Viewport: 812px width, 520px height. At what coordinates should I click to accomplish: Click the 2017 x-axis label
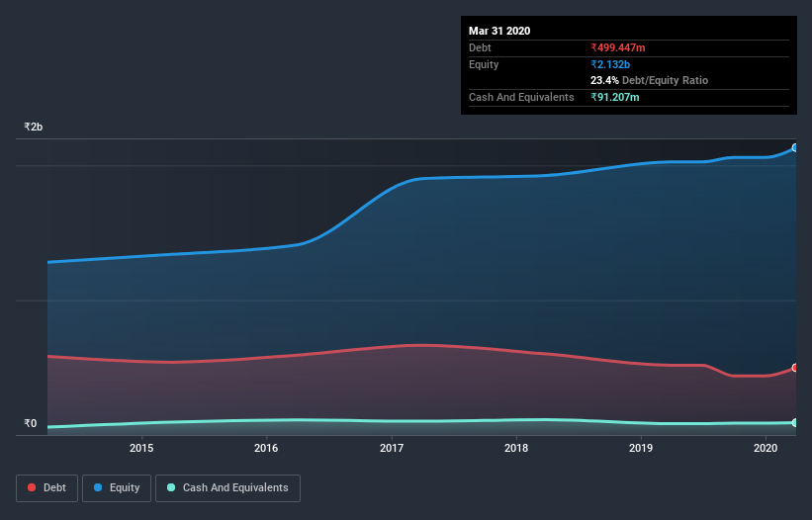pyautogui.click(x=392, y=448)
